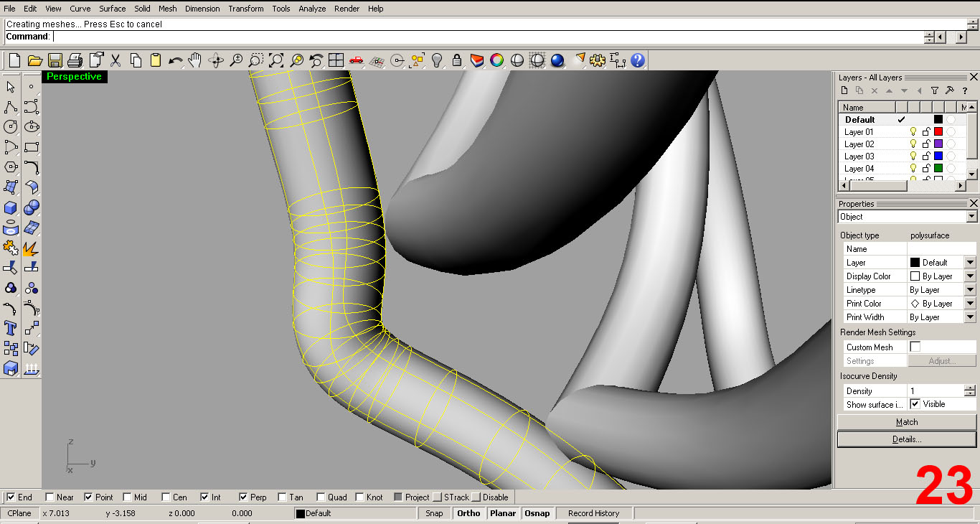
Task: Toggle Layer 01 visibility light bulb
Action: coord(913,132)
